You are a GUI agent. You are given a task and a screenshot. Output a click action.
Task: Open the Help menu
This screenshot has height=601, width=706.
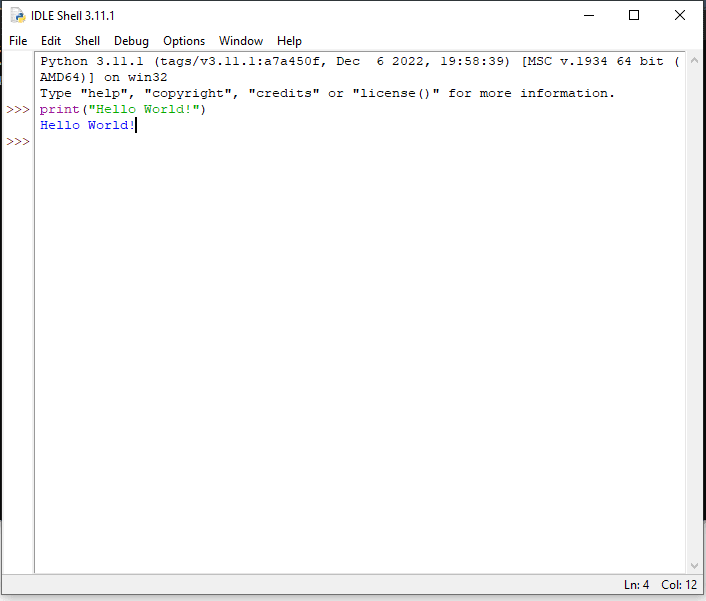289,41
